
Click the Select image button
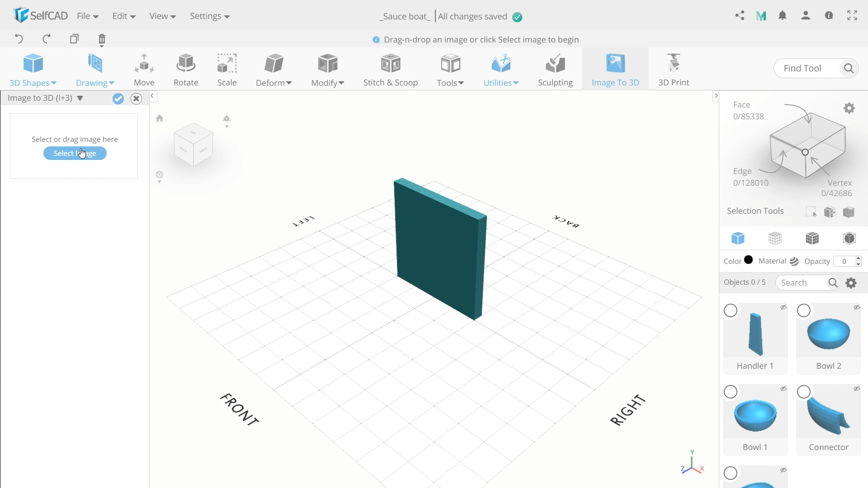tap(75, 154)
